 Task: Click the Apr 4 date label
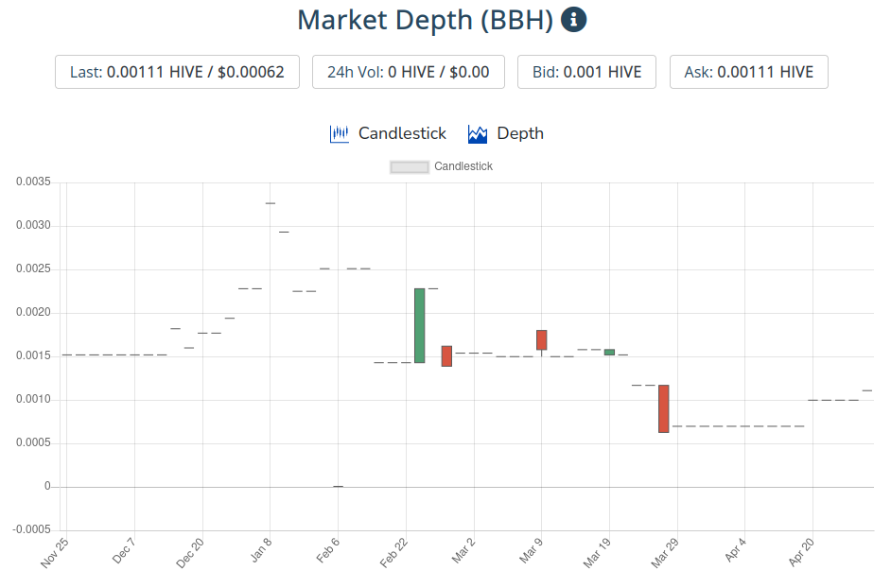point(735,550)
